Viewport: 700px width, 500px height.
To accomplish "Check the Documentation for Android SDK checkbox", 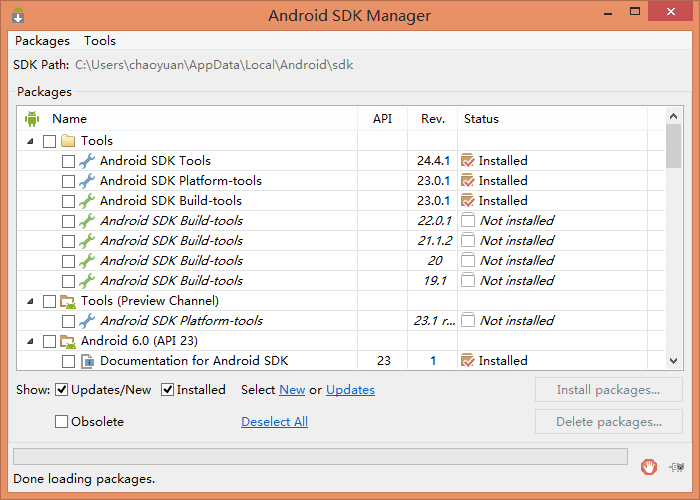I will (68, 361).
